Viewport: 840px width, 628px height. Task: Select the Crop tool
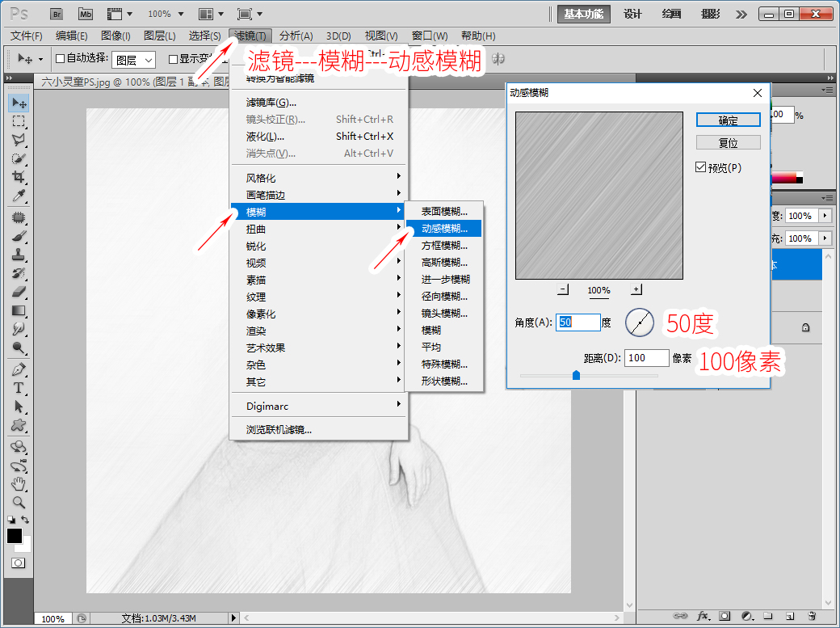pyautogui.click(x=19, y=177)
